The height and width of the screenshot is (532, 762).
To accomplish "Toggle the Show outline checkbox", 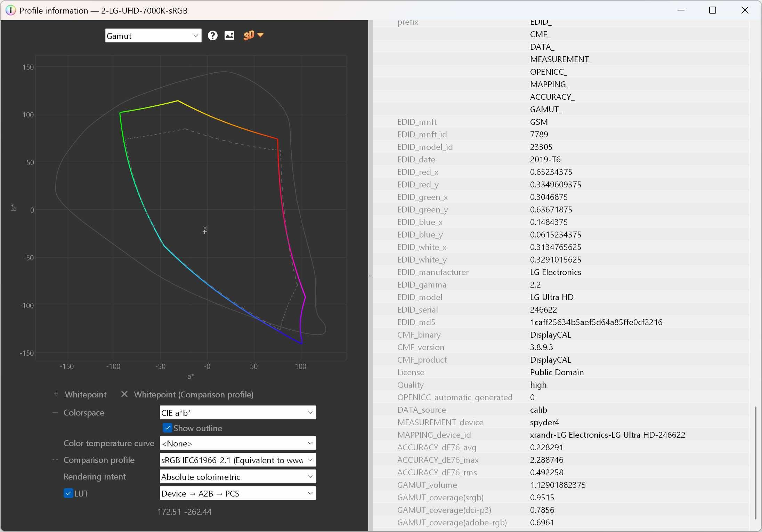I will pyautogui.click(x=167, y=428).
